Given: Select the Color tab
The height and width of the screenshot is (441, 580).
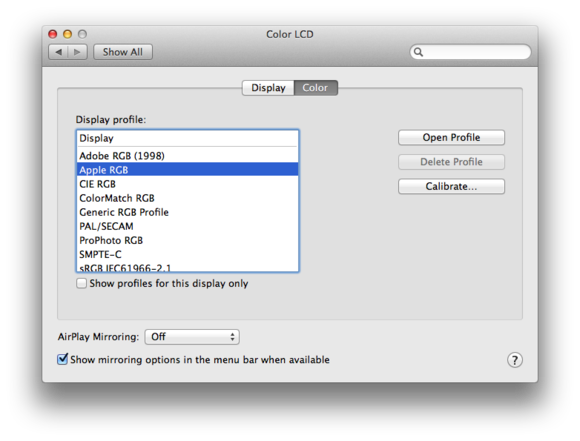Looking at the screenshot, I should 316,88.
